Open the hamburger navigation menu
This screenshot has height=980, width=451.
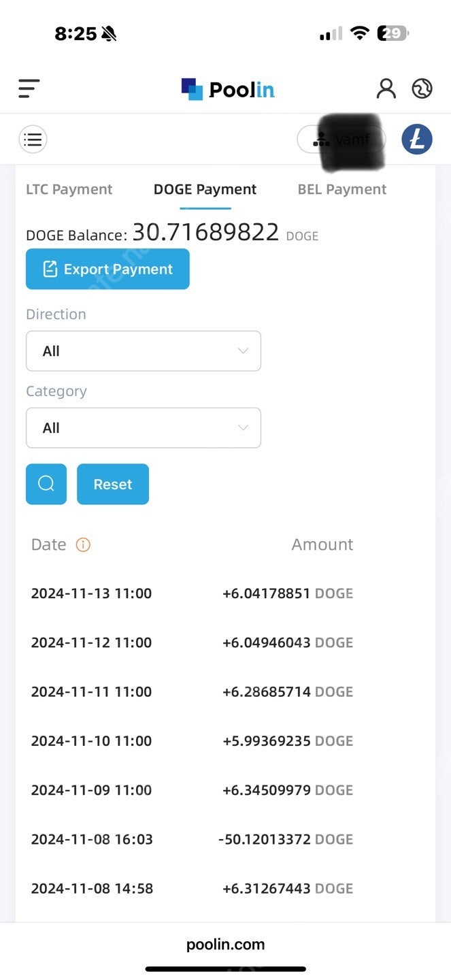29,88
